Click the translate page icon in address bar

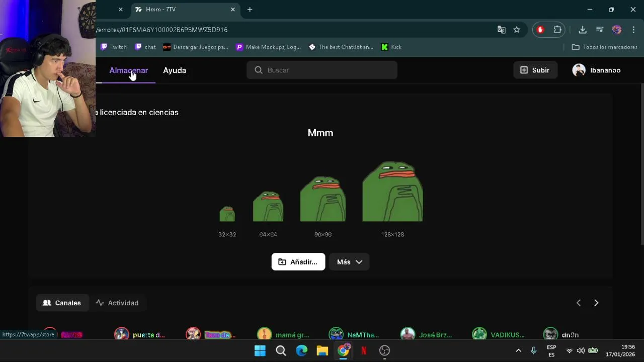click(502, 30)
